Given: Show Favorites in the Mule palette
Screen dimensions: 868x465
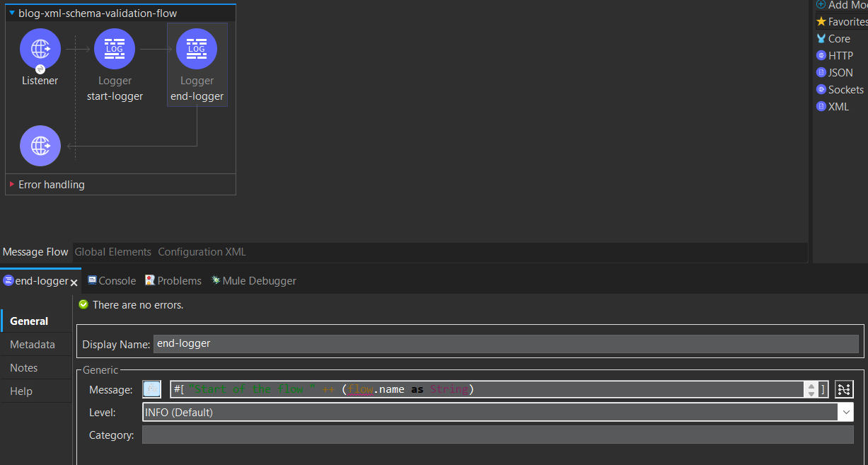Looking at the screenshot, I should [x=846, y=22].
